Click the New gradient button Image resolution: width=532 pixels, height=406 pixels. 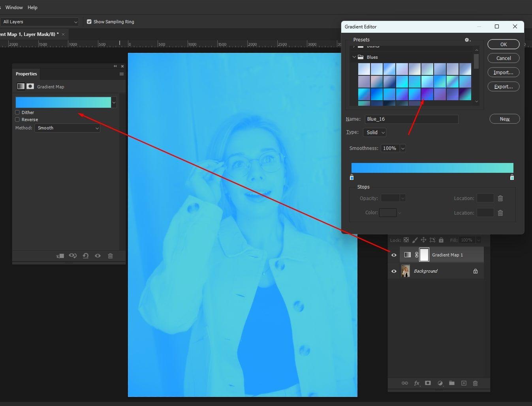505,119
